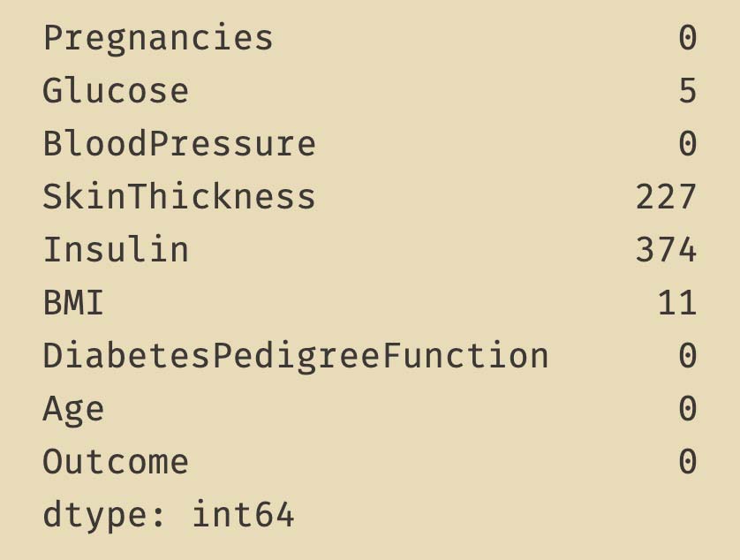The width and height of the screenshot is (740, 560).
Task: Click the DiabetesPedigreeFunction label
Action: pyautogui.click(x=296, y=356)
